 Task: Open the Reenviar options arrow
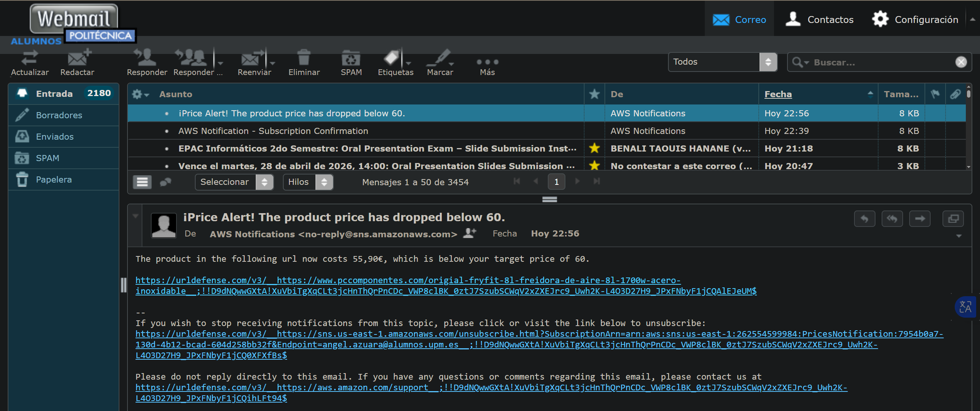coord(272,63)
